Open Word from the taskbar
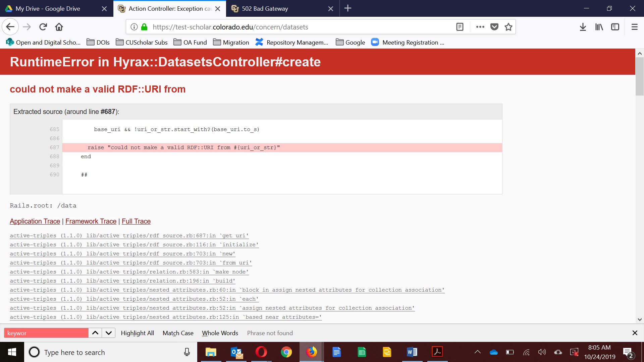Viewport: 644px width, 362px height. point(412,352)
